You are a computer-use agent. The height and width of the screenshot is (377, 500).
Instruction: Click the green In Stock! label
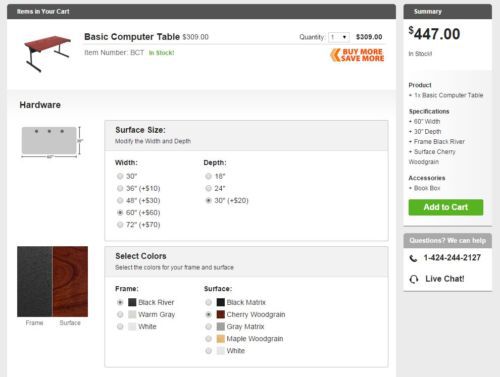tap(161, 53)
